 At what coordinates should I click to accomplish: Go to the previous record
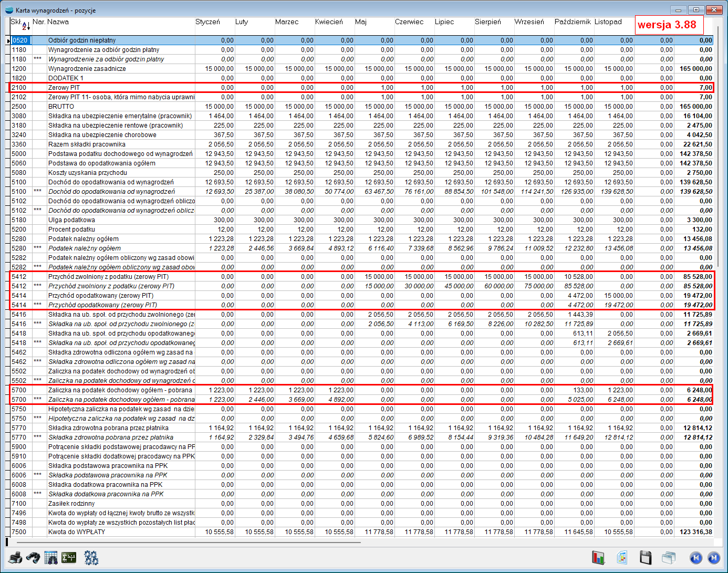point(695,557)
